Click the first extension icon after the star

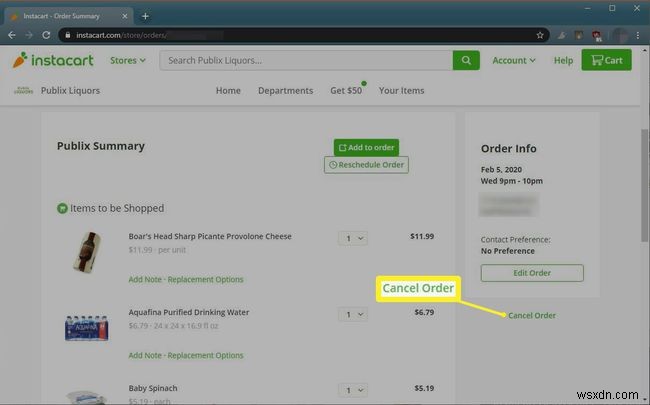(x=561, y=35)
